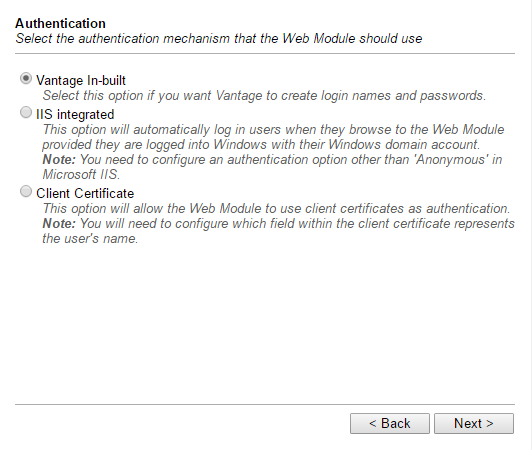Select the Vantage In-built radio button
This screenshot has width=532, height=450.
(26, 79)
